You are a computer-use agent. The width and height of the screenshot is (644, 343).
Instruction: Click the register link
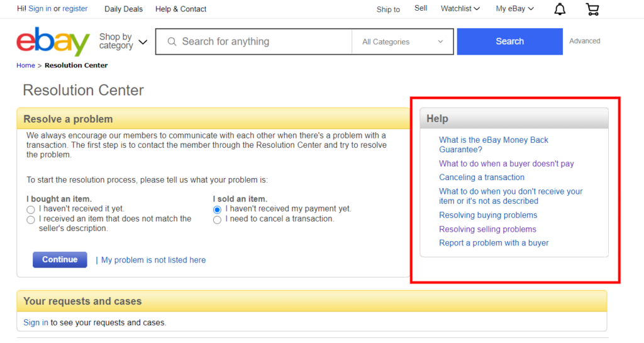click(x=75, y=9)
